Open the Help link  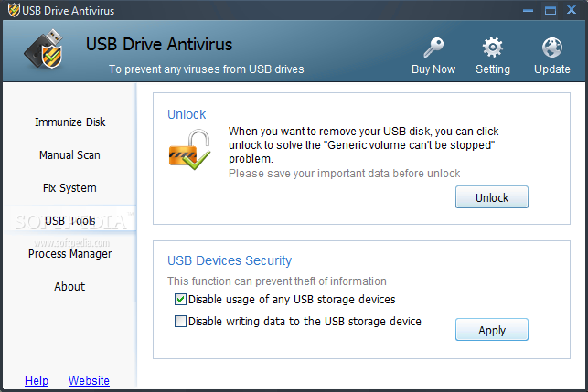pyautogui.click(x=37, y=381)
